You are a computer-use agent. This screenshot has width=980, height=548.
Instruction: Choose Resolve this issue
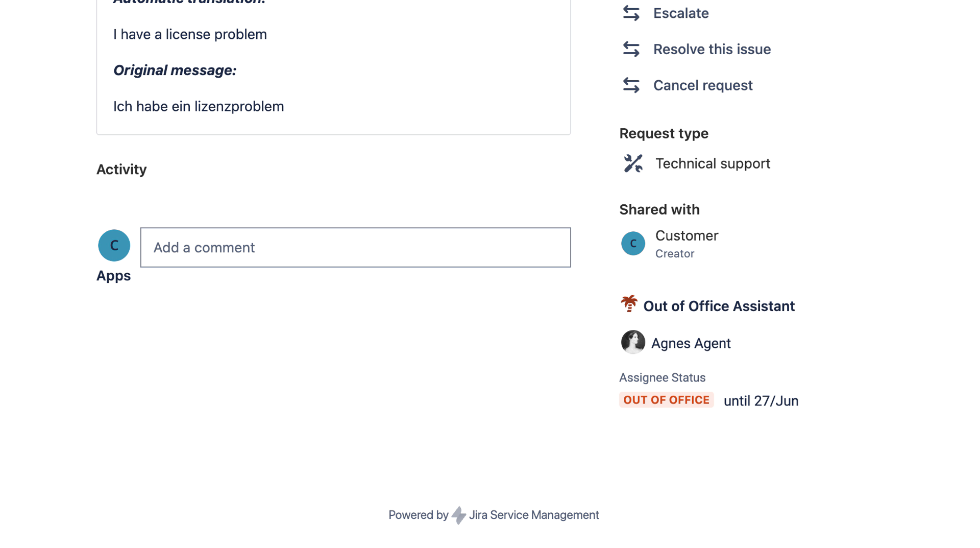point(712,49)
